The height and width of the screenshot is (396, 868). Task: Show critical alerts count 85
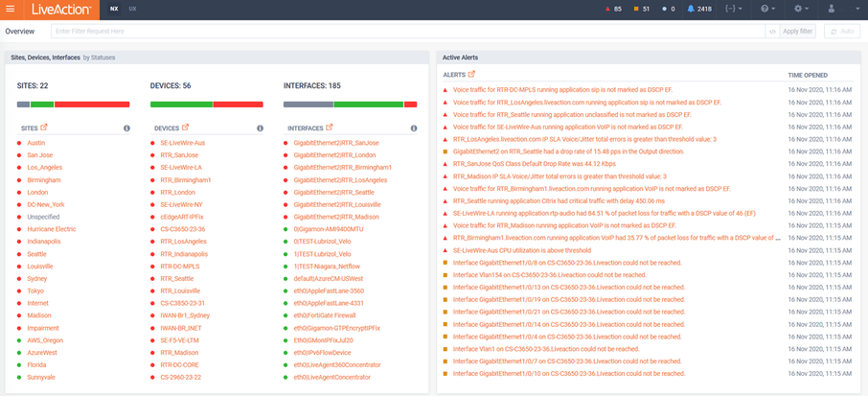pyautogui.click(x=613, y=10)
